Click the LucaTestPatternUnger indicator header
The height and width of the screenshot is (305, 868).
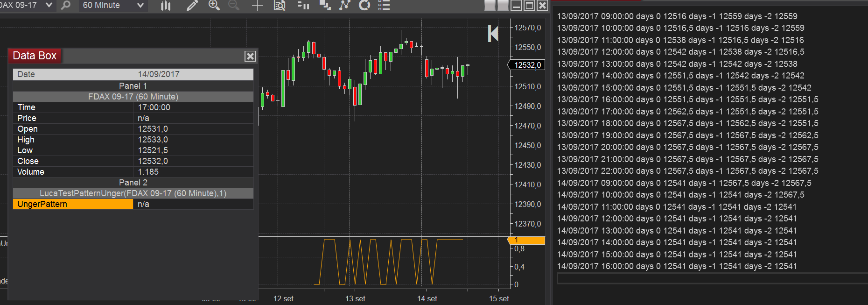tap(133, 193)
